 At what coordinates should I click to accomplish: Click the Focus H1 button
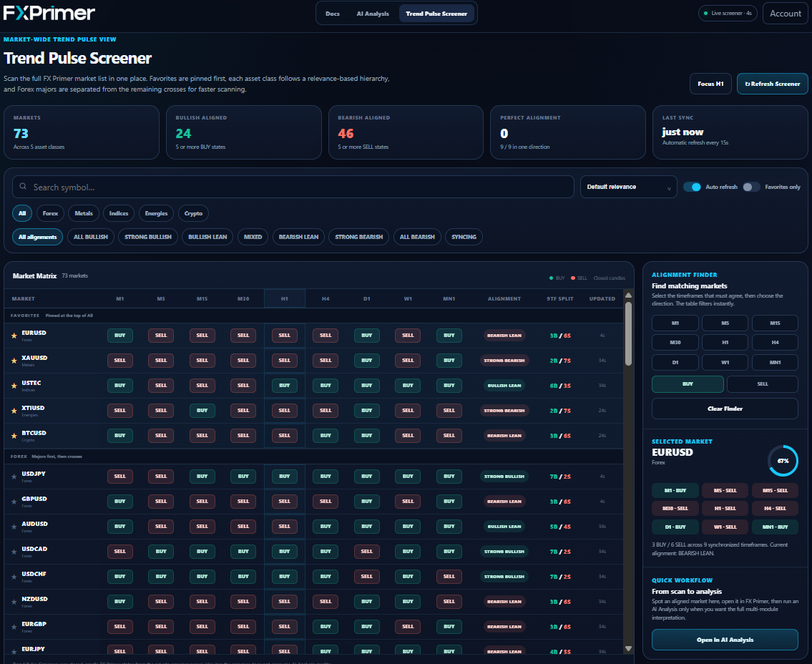pyautogui.click(x=710, y=84)
